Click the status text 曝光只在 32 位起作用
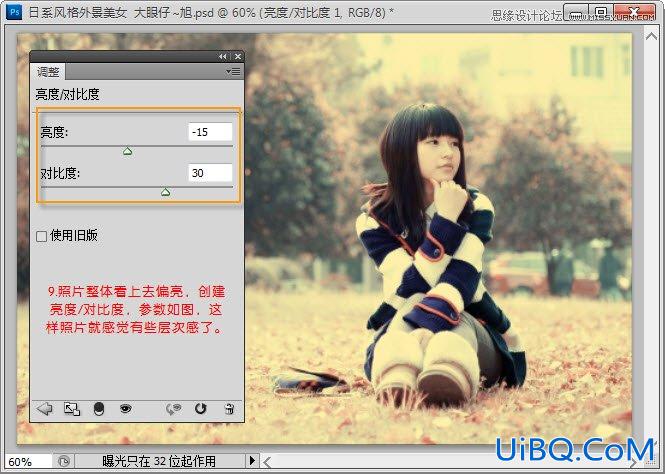 click(159, 461)
